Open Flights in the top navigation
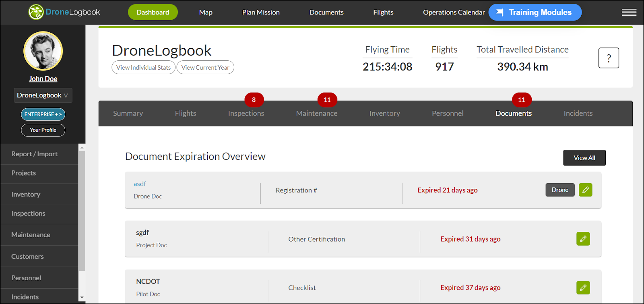The height and width of the screenshot is (304, 644). click(383, 12)
